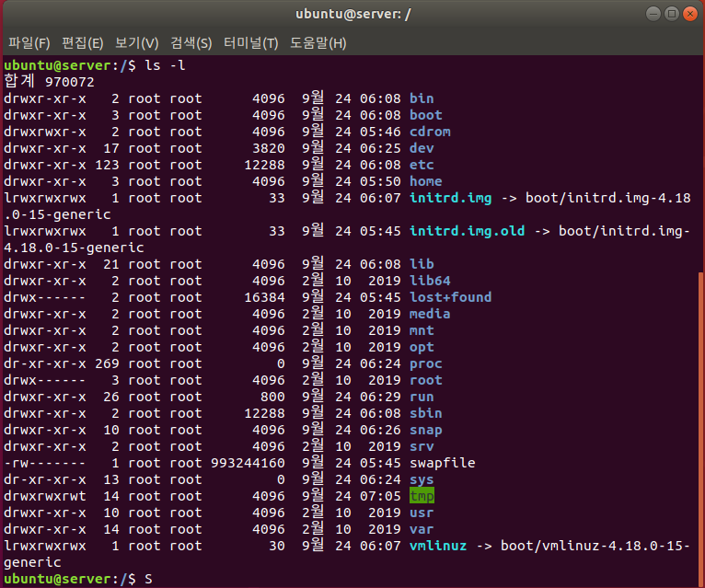
Task: Click the link count 123 on etc row
Action: 107,165
